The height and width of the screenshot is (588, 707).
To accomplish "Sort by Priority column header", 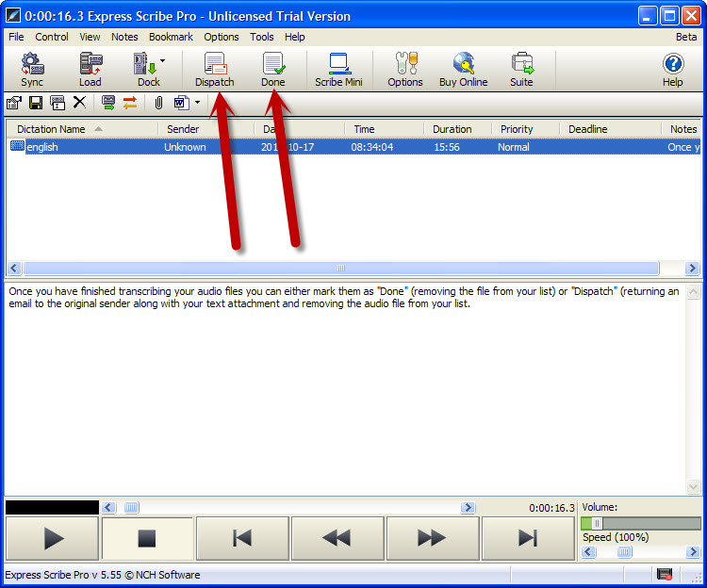I will (525, 129).
